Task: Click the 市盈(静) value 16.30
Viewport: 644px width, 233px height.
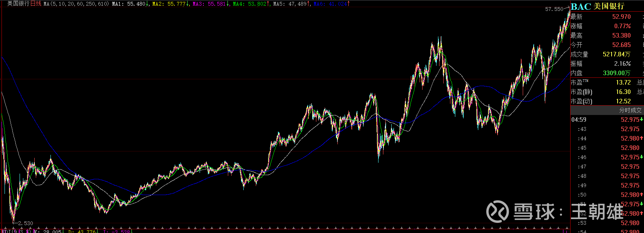Action: click(x=623, y=92)
